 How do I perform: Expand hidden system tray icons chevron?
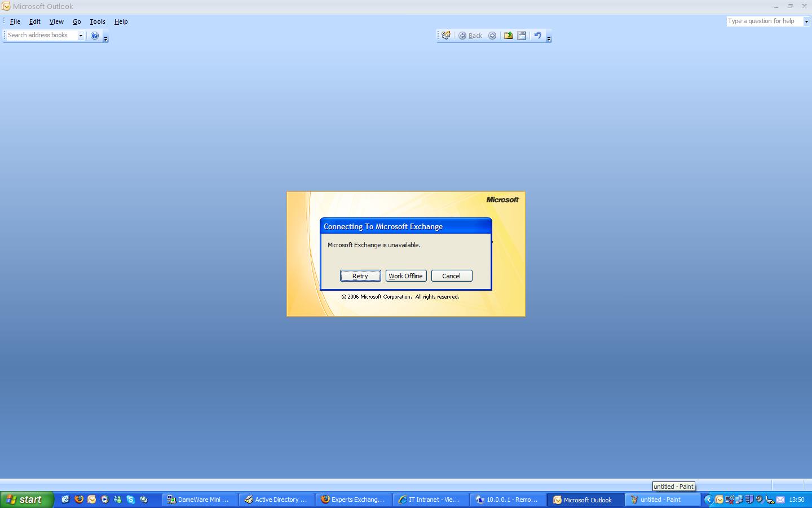tap(709, 500)
